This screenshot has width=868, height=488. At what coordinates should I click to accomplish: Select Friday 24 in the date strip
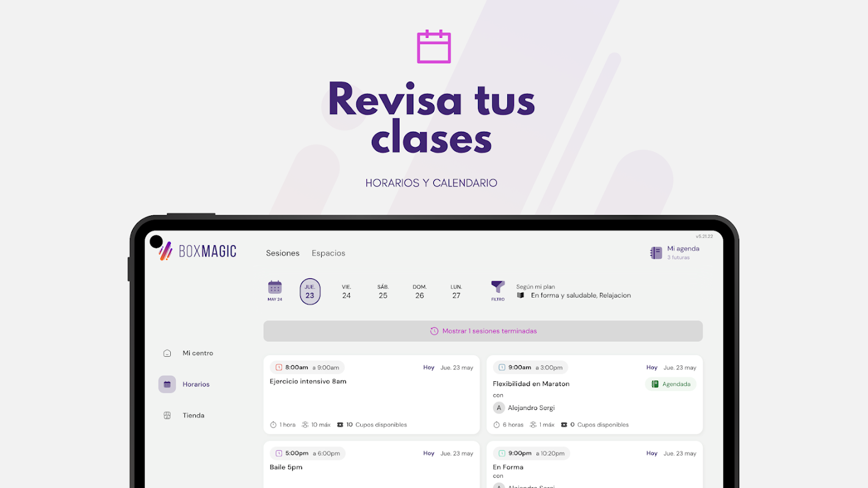tap(346, 292)
